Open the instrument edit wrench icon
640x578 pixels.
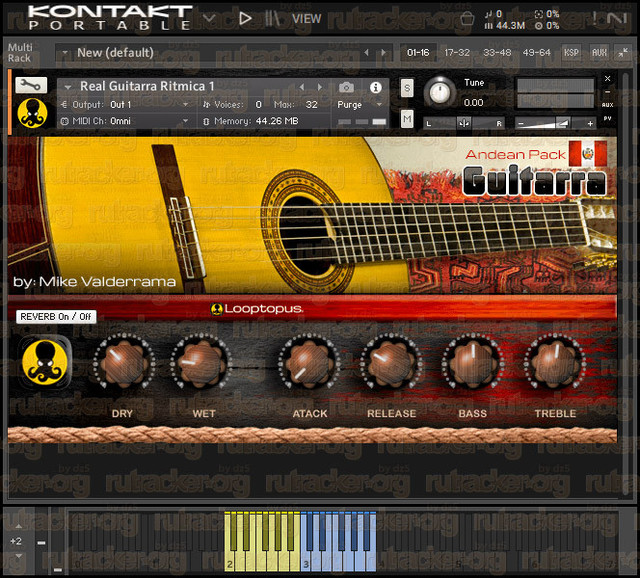click(x=31, y=85)
